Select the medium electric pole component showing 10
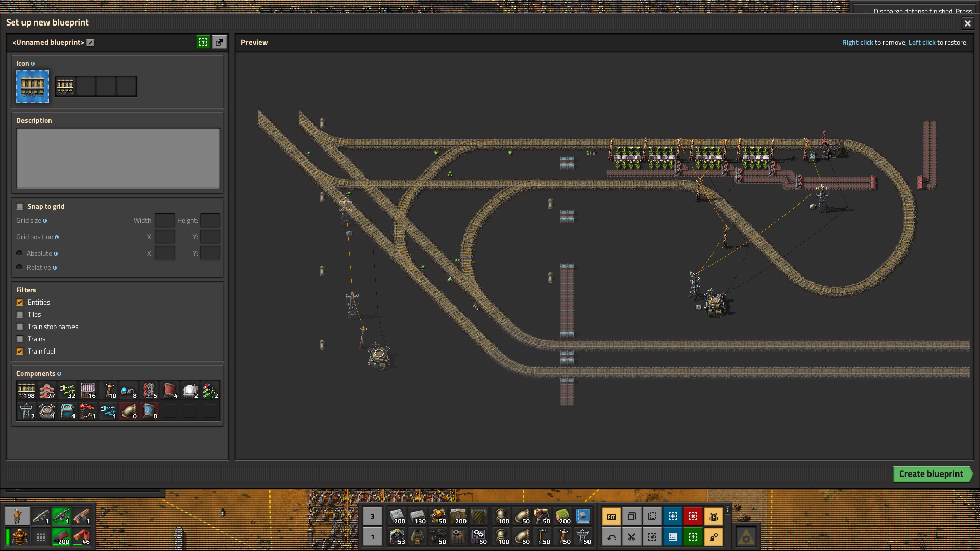Viewport: 980px width, 551px height. click(x=108, y=391)
